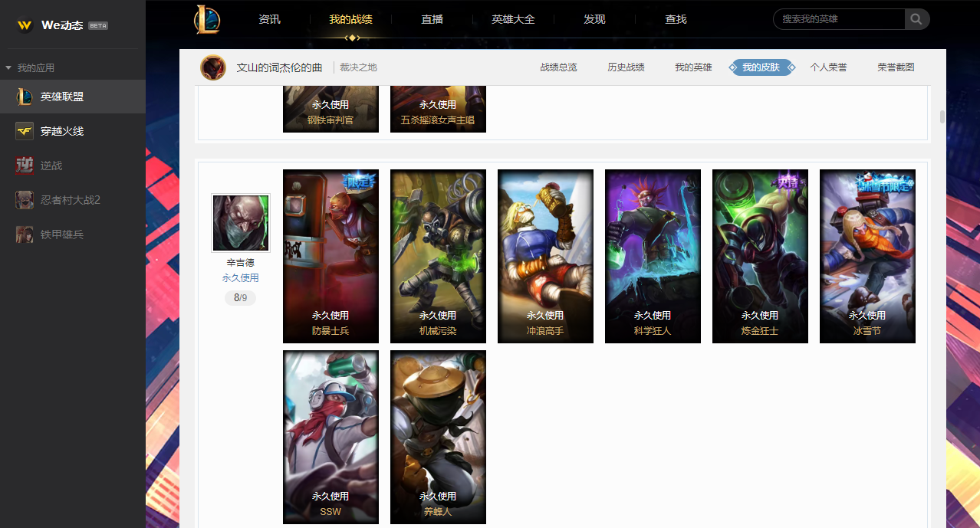Select 逆战 game icon in sidebar
The height and width of the screenshot is (528, 980).
pos(25,166)
